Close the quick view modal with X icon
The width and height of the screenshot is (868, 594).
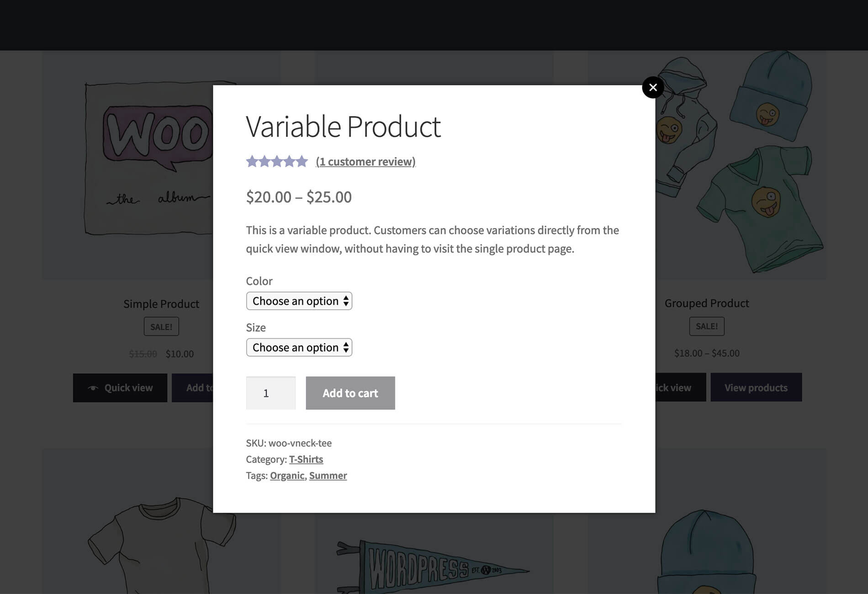pyautogui.click(x=653, y=87)
